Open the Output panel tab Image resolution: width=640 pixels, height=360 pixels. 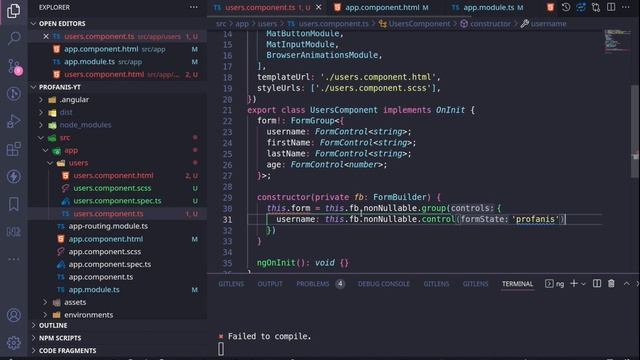270,284
